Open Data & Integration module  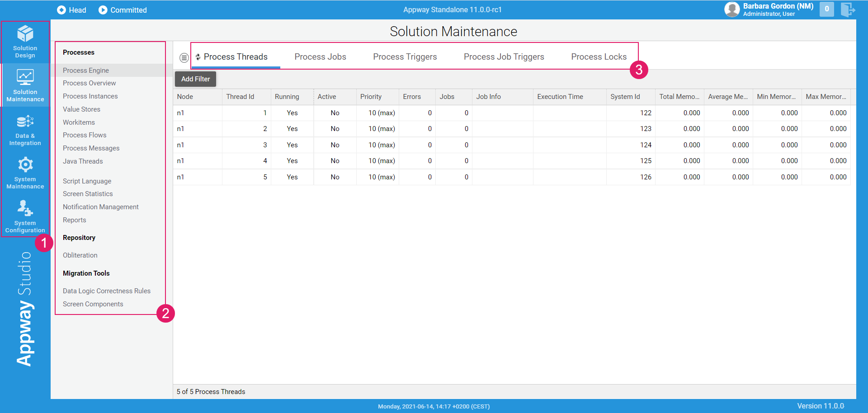point(25,129)
